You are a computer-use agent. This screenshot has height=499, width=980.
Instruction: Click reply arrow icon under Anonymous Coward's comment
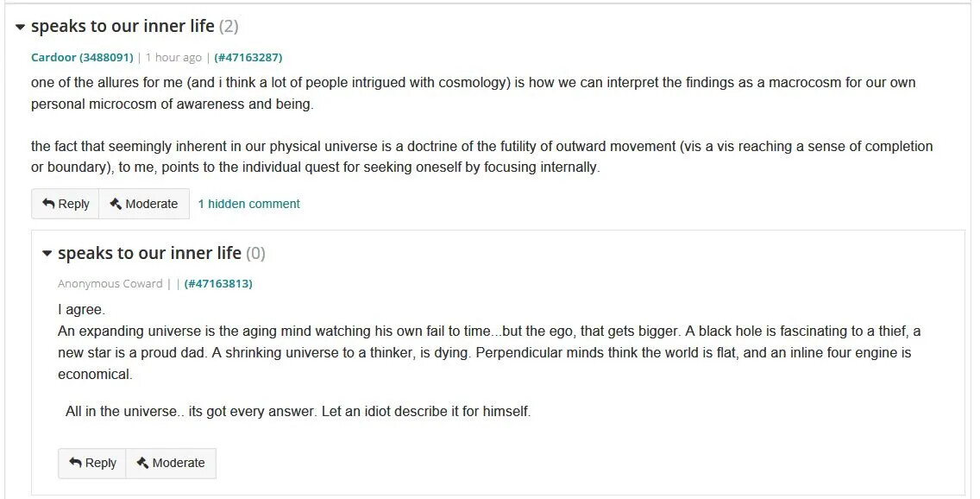[x=75, y=463]
